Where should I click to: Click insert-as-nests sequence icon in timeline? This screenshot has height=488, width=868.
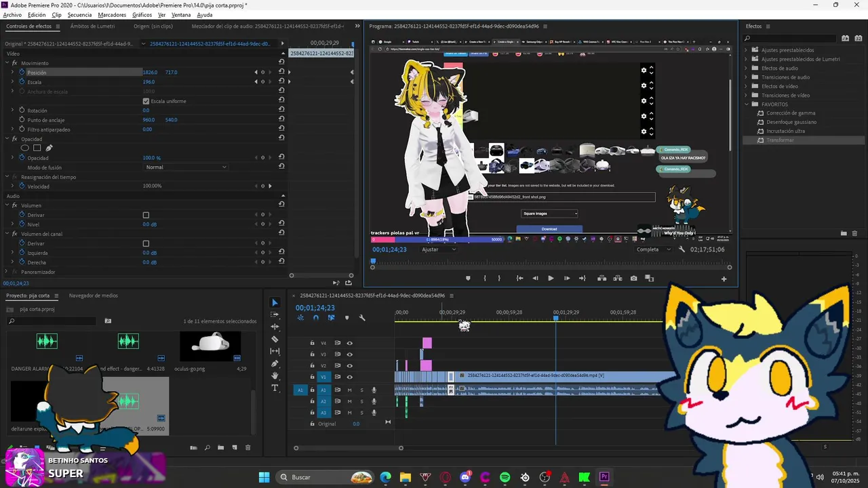pyautogui.click(x=300, y=318)
